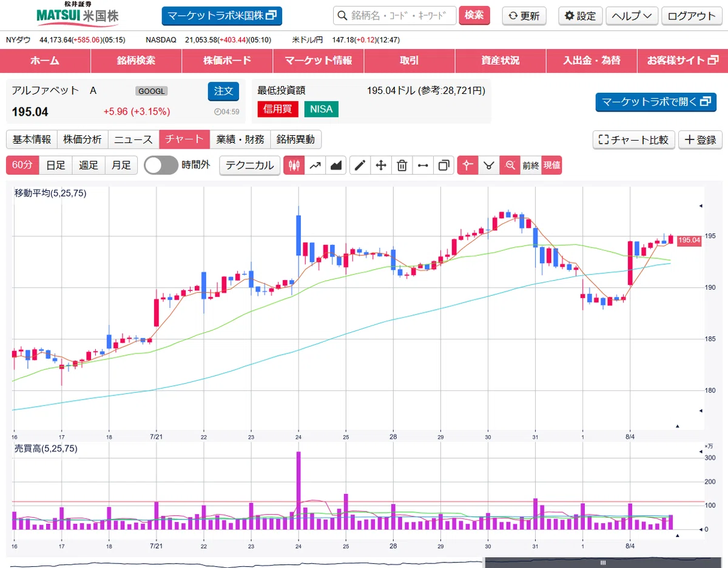The width and height of the screenshot is (728, 568).
Task: Open 設定 settings button
Action: (581, 16)
